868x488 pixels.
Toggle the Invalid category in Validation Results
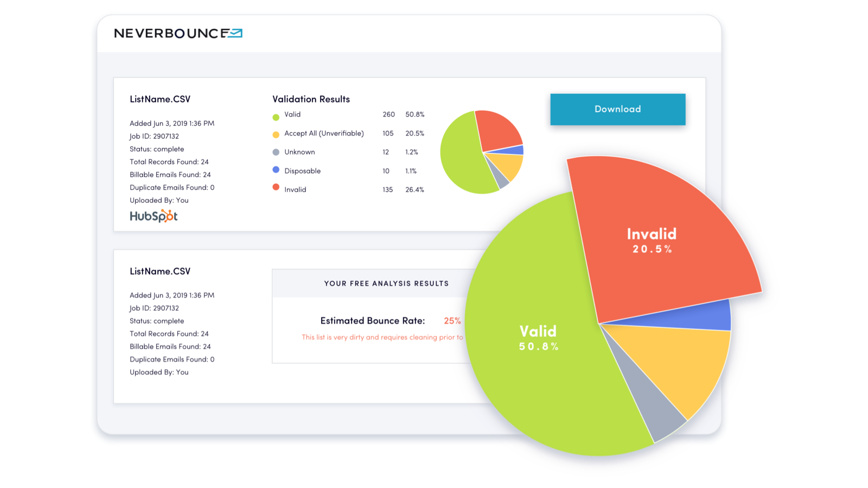point(295,189)
